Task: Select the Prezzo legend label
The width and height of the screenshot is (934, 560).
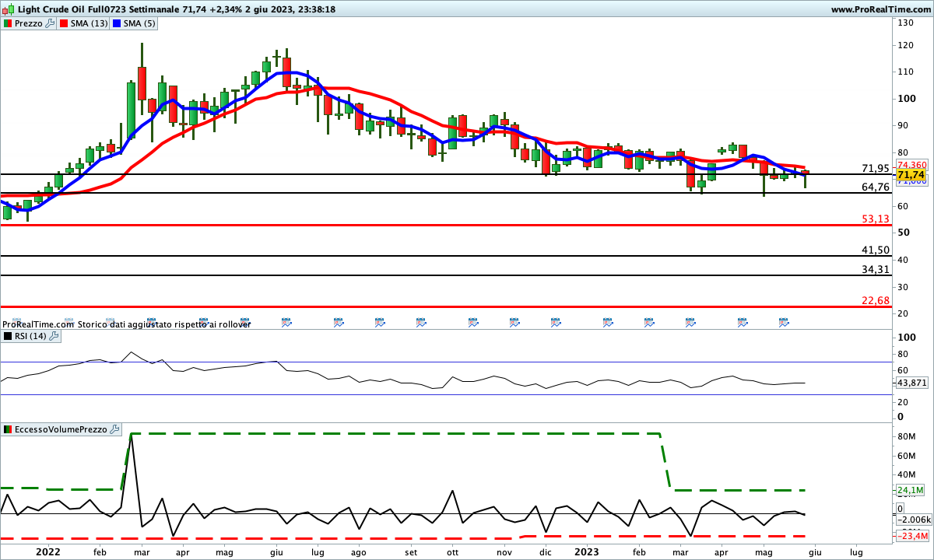Action: (x=29, y=23)
